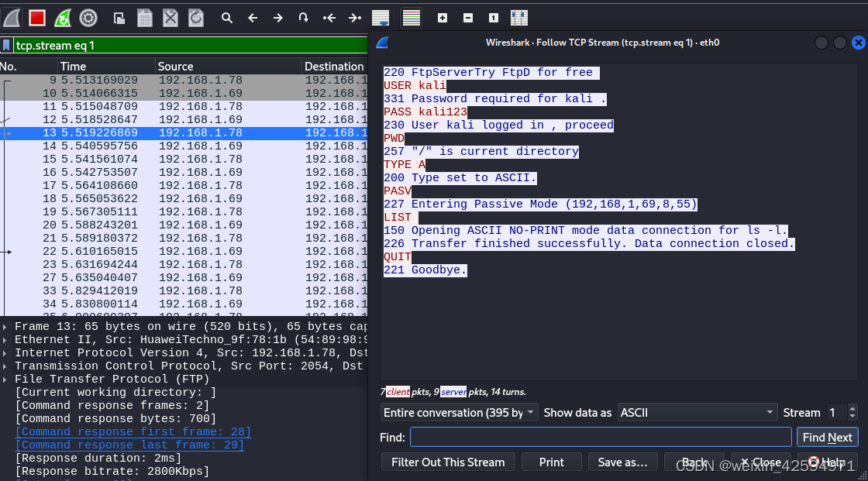The width and height of the screenshot is (868, 481).
Task: Zoom out main window text
Action: [468, 19]
